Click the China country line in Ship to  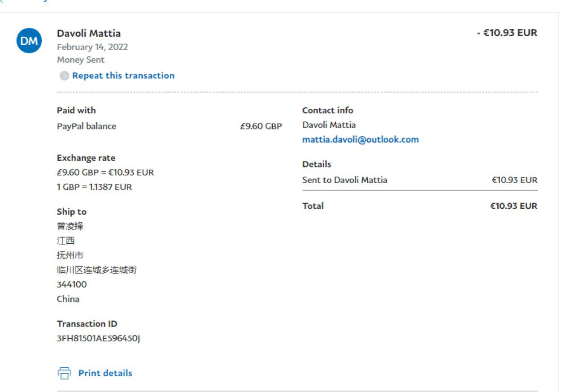68,299
